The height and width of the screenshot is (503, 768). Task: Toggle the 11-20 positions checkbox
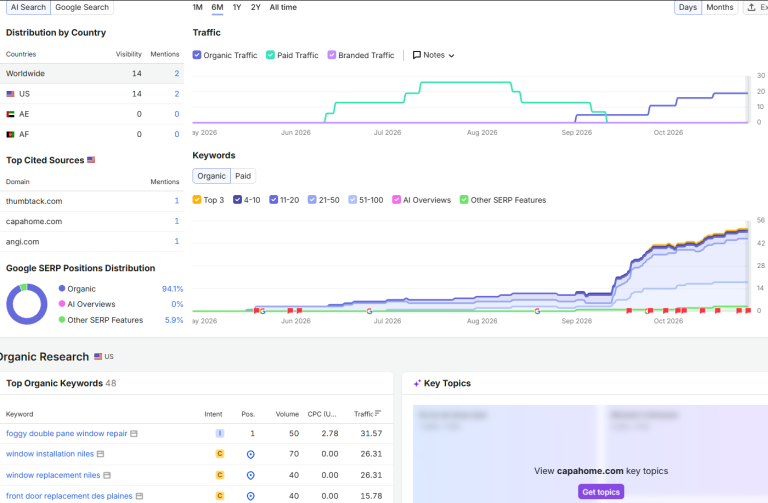273,199
